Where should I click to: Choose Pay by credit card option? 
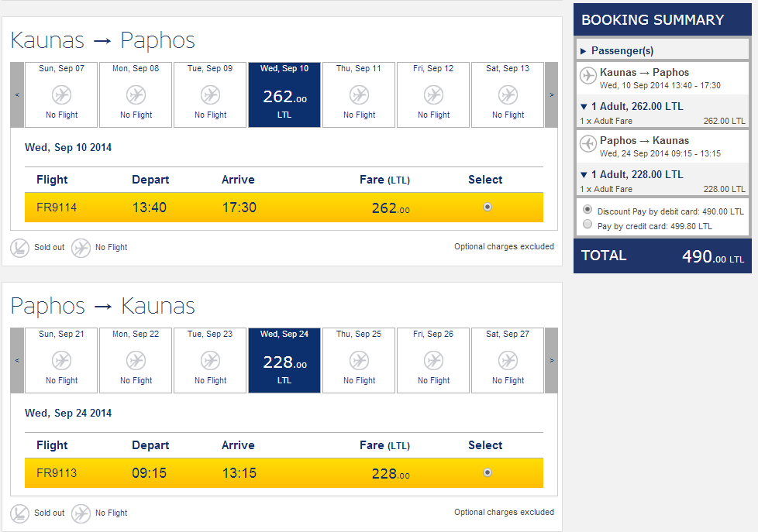click(x=587, y=225)
